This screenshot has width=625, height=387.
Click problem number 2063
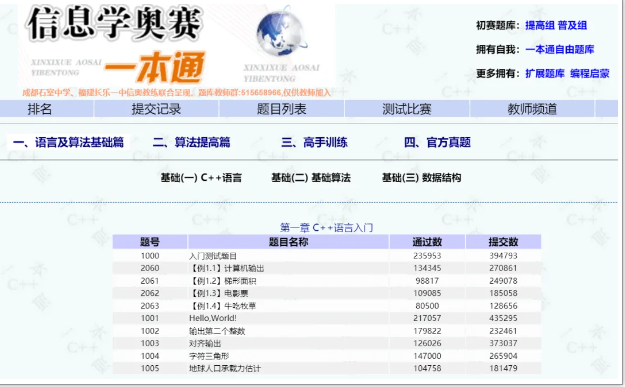[x=150, y=306]
